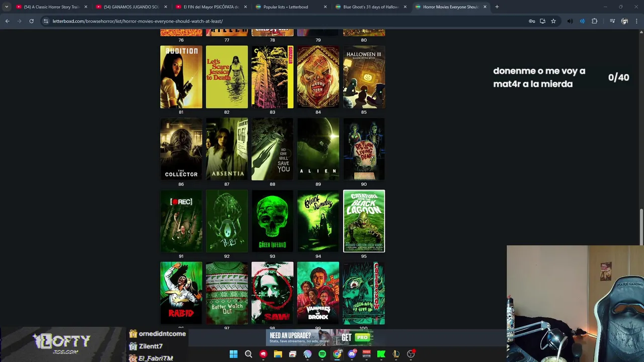The width and height of the screenshot is (644, 362).
Task: View site information icon in address bar
Action: coord(46,21)
